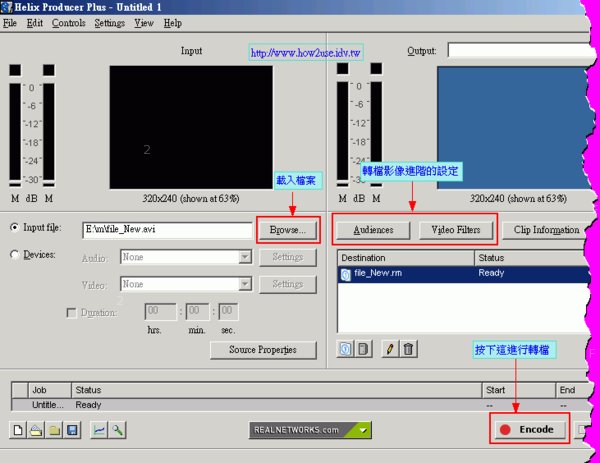The height and width of the screenshot is (463, 600).
Task: Click the New Job icon
Action: click(18, 430)
